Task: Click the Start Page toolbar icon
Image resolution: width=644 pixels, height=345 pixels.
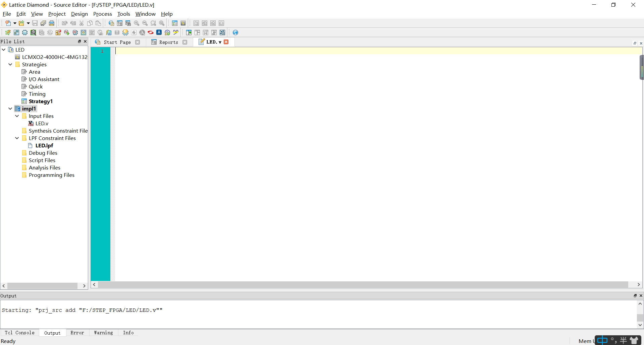Action: (x=111, y=23)
